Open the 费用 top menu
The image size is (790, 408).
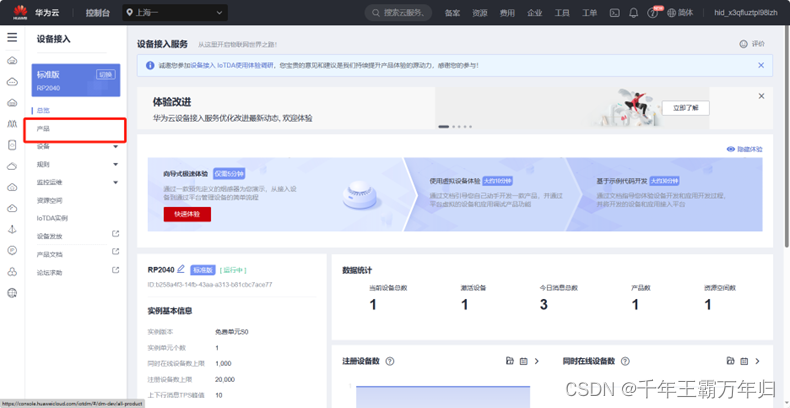(x=507, y=13)
